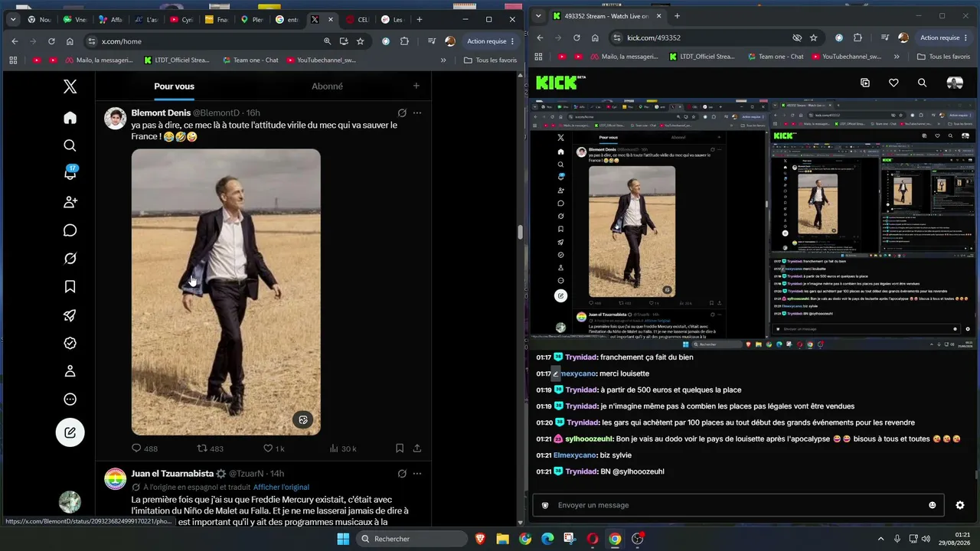
Task: Open the follow people icon in X sidebar
Action: tap(70, 202)
